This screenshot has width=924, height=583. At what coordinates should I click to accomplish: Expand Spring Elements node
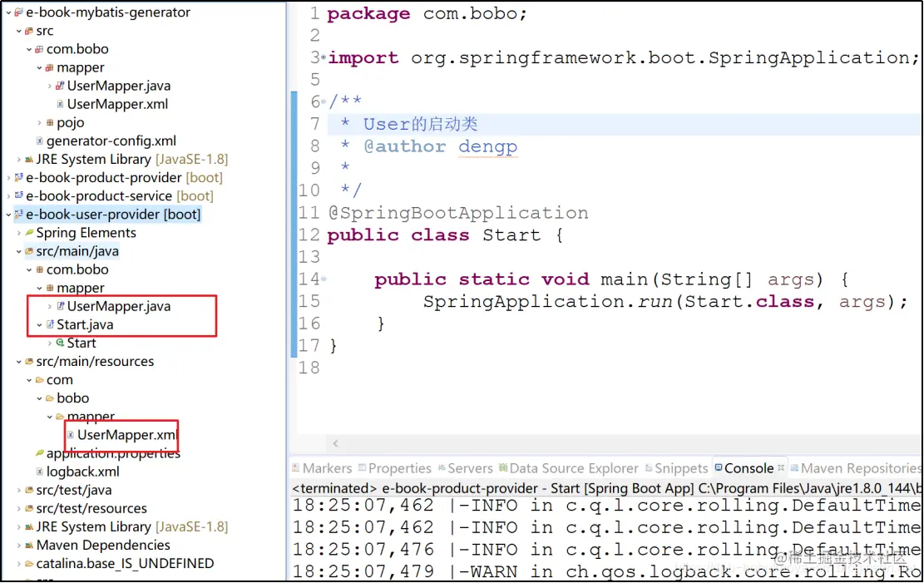pyautogui.click(x=19, y=233)
